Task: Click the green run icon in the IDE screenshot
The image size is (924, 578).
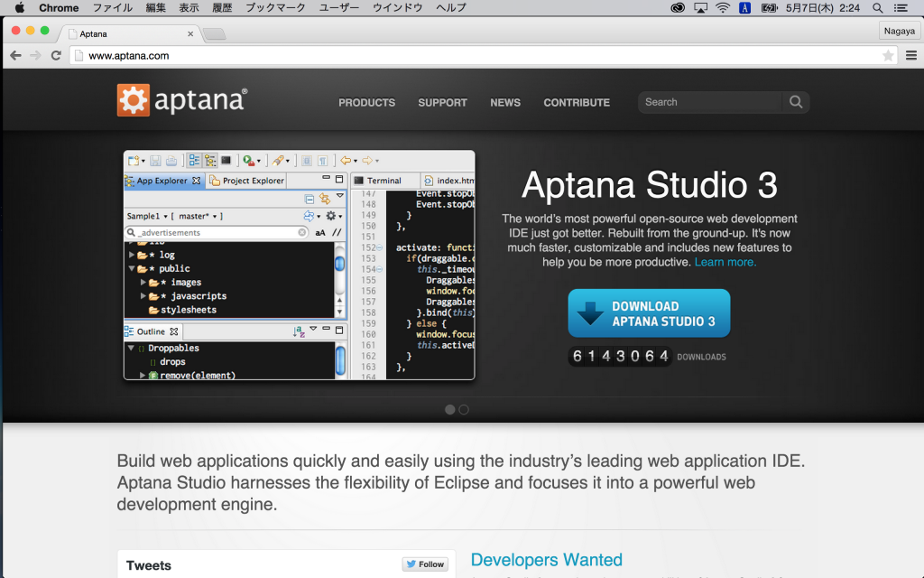Action: click(x=249, y=161)
